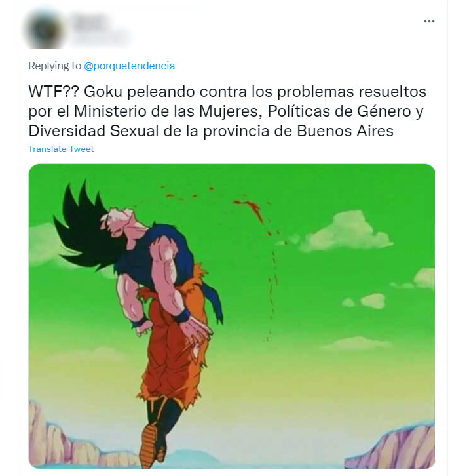Click the rocky cliff at image bottom-right

point(391,448)
